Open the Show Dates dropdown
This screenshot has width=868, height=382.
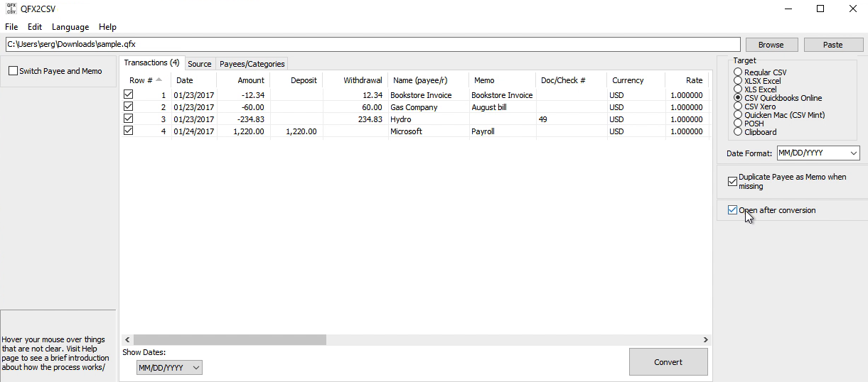(169, 368)
